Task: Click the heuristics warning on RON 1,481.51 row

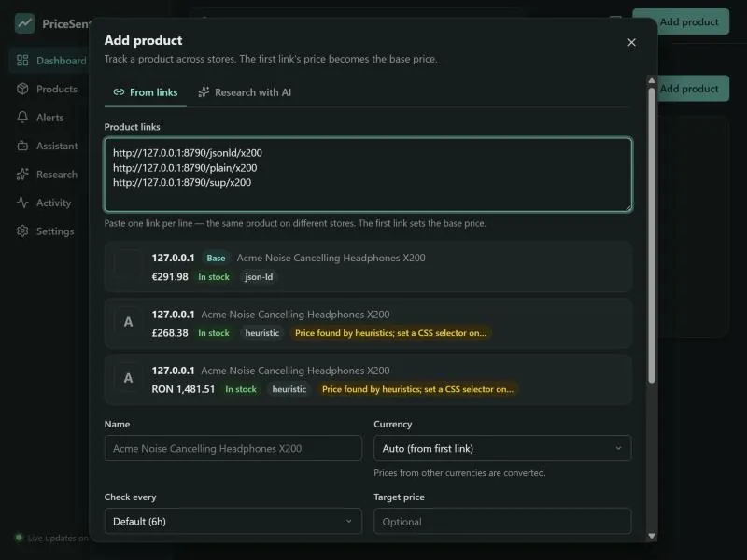Action: (x=417, y=389)
